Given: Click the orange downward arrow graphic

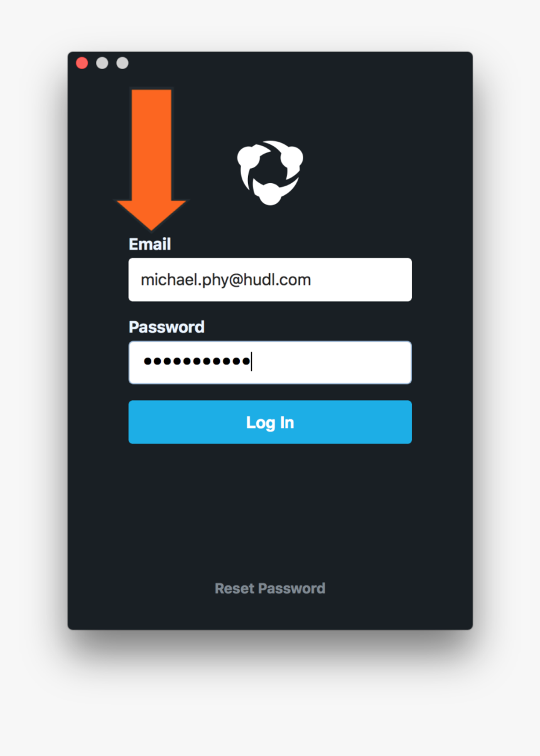Looking at the screenshot, I should tap(151, 159).
